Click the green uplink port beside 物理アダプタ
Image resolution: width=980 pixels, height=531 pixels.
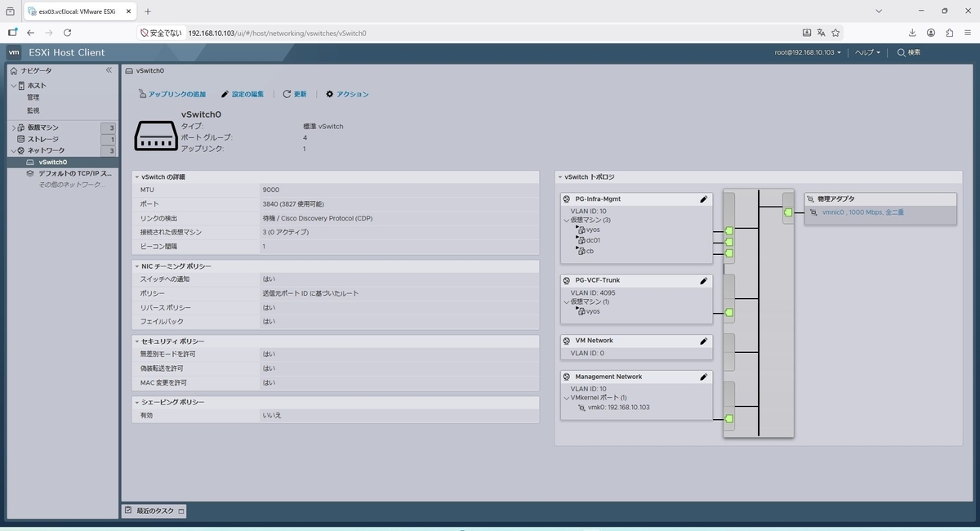pyautogui.click(x=788, y=212)
